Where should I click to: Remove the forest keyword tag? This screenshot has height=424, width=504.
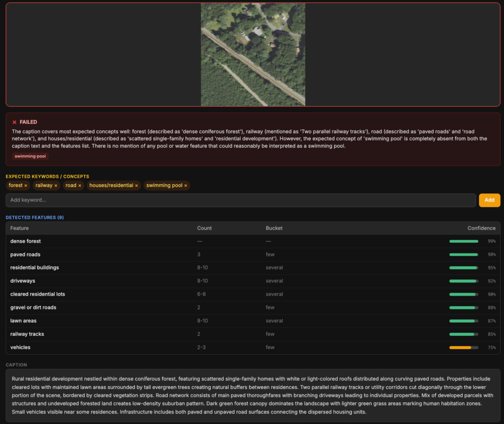(26, 186)
